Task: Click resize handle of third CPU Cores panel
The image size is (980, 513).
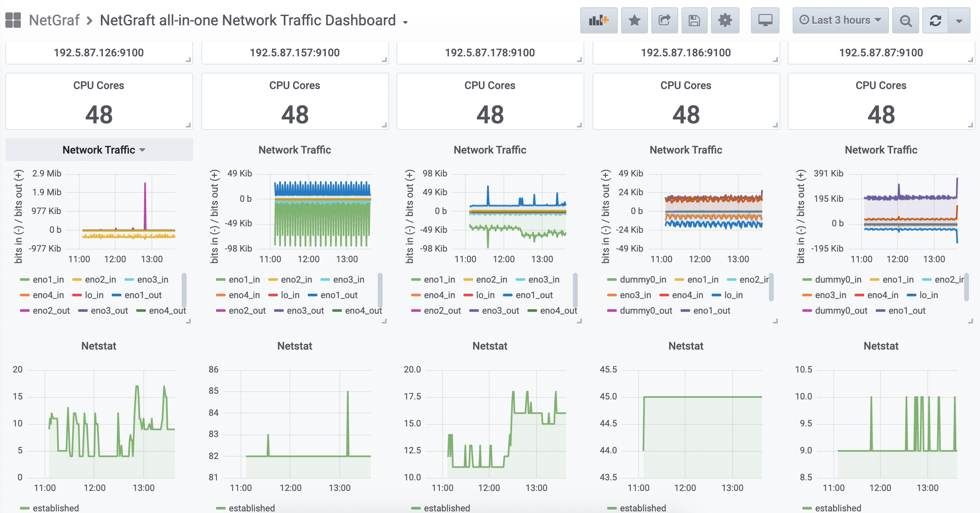Action: click(579, 125)
